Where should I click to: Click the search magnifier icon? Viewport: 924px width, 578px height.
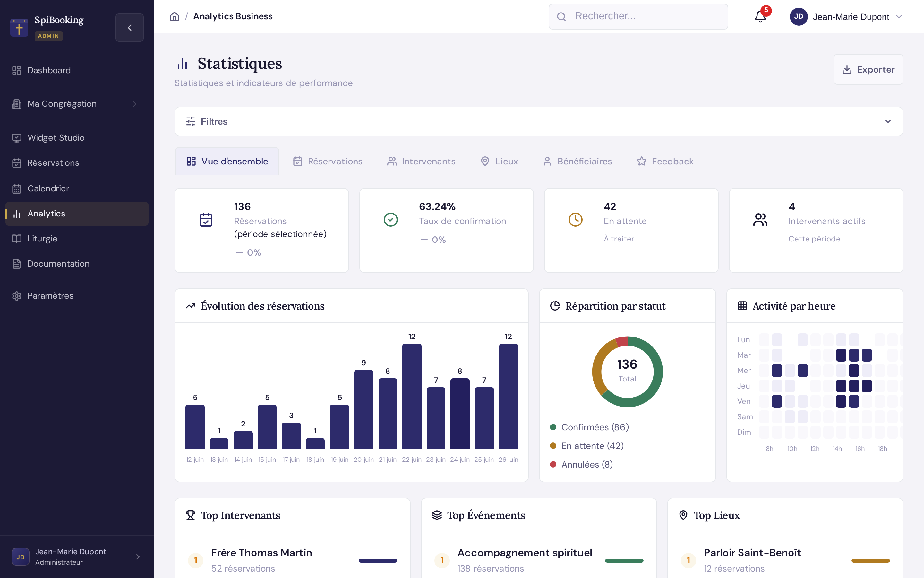[561, 16]
